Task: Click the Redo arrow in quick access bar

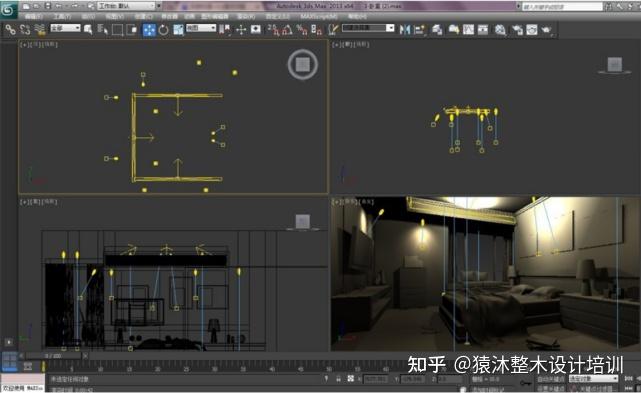Action: tap(74, 6)
